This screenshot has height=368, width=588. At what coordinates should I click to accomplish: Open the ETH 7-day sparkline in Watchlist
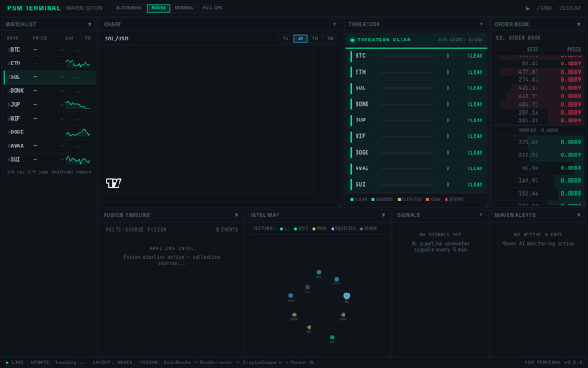click(77, 63)
